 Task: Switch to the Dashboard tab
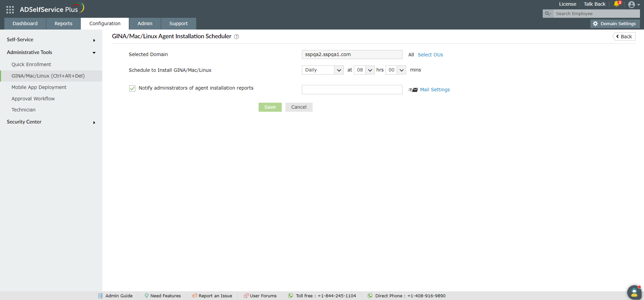[25, 23]
